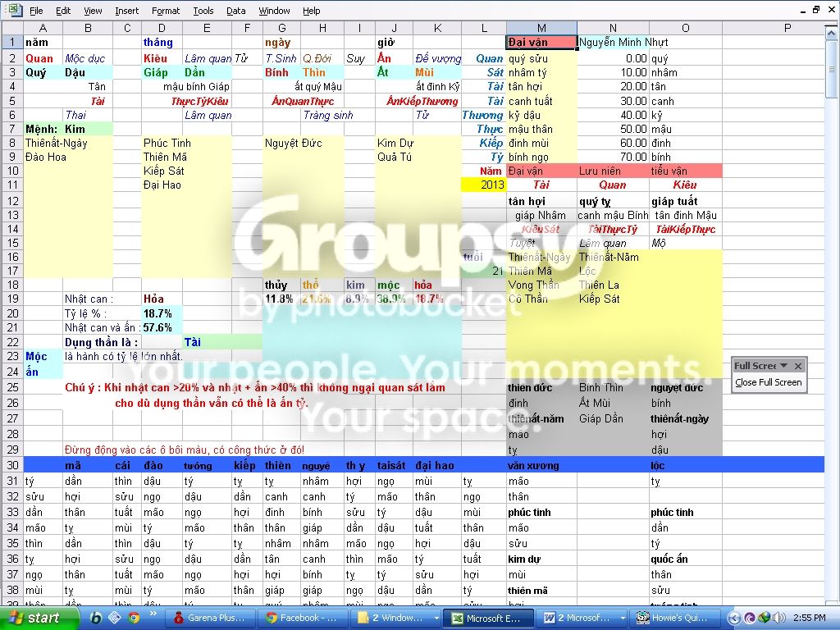
Task: Select the 'Lưu niên' header cell
Action: pos(613,171)
